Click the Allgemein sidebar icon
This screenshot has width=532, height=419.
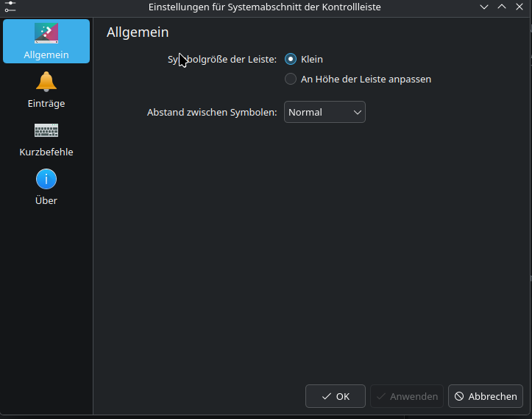coord(46,33)
